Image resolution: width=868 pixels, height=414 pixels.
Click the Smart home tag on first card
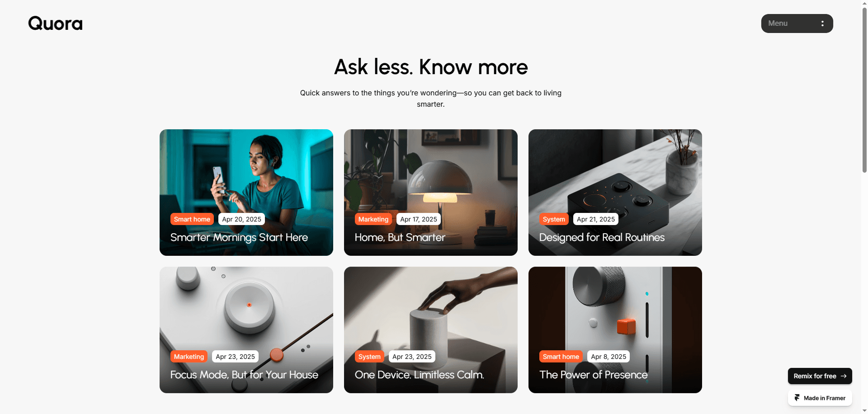pos(192,219)
